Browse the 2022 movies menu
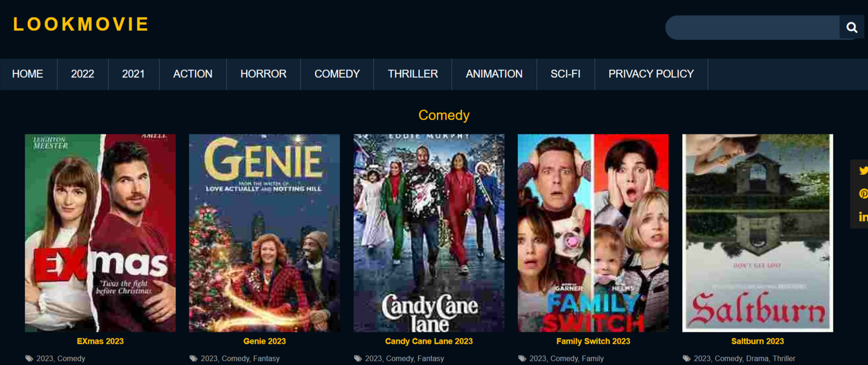The image size is (868, 365). pos(82,74)
